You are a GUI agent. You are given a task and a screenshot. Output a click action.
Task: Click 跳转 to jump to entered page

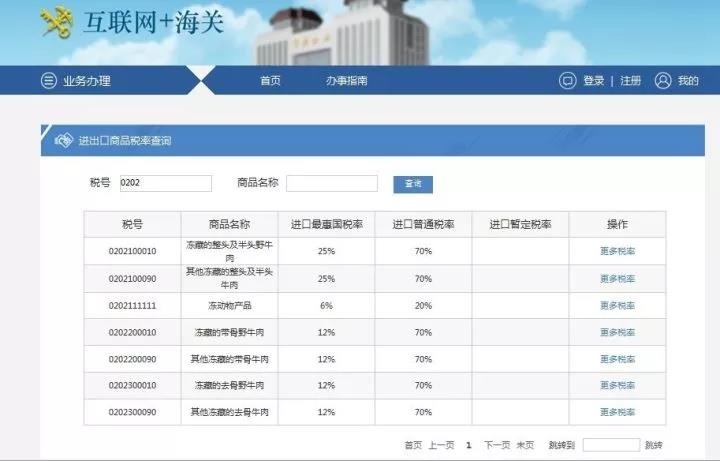click(x=653, y=445)
